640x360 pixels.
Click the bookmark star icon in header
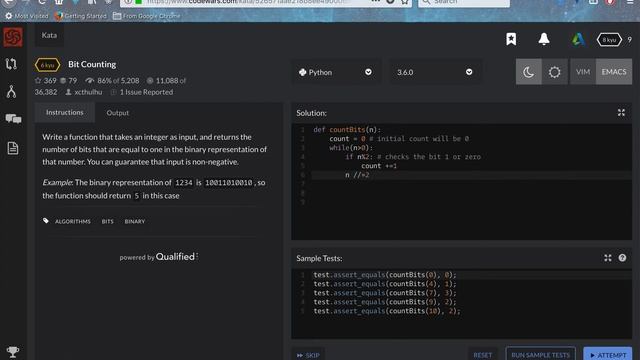(x=511, y=39)
